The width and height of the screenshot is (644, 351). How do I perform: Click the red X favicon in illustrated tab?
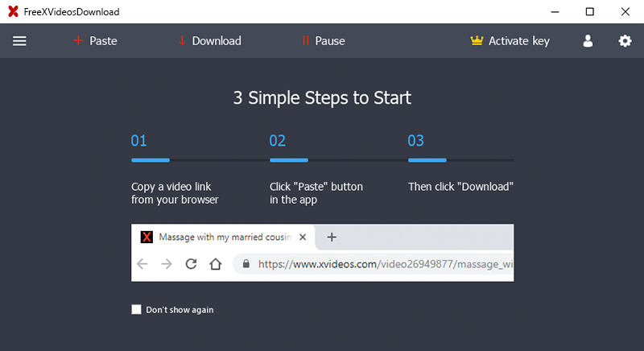pyautogui.click(x=147, y=237)
